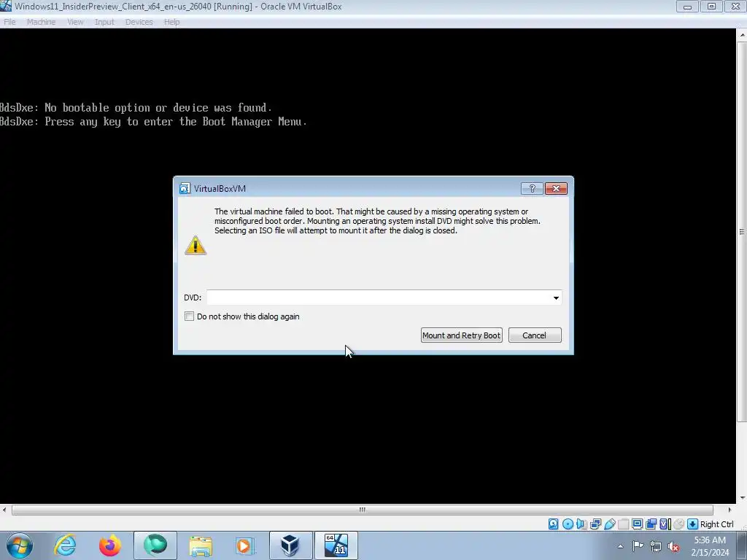Minimize the VirtualBox VM window
The height and width of the screenshot is (560, 747).
click(x=687, y=7)
